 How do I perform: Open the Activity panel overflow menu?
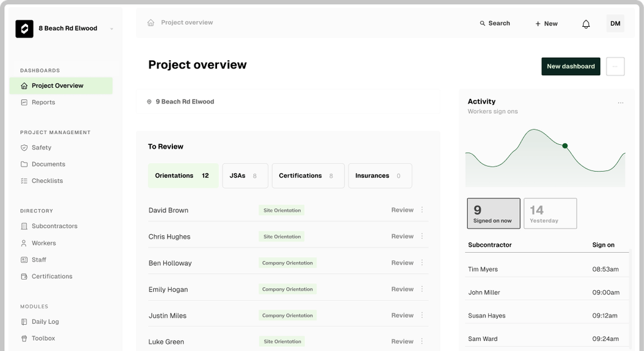click(621, 102)
